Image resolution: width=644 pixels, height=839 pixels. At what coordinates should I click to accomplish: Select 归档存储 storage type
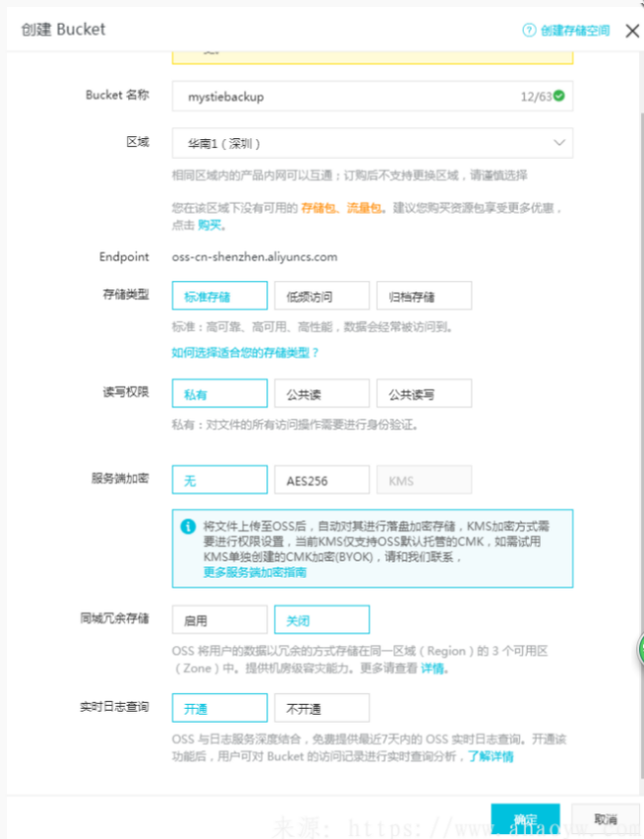point(423,296)
